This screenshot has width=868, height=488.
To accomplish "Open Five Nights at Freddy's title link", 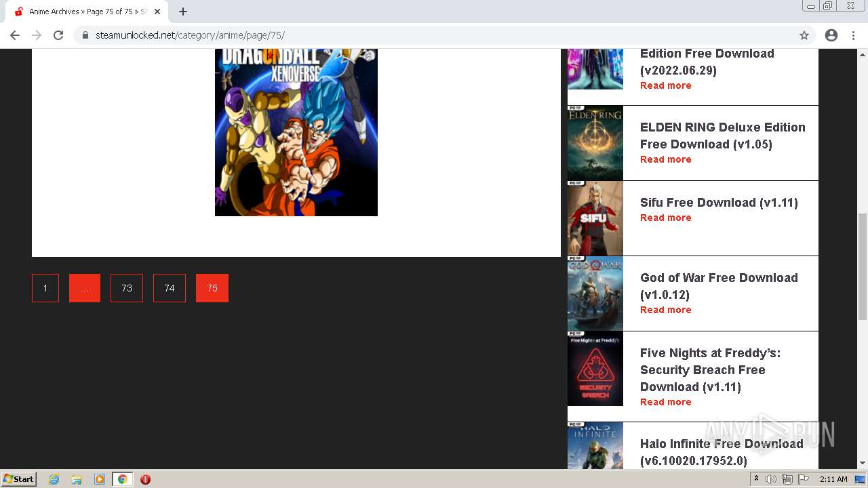I will (x=710, y=370).
